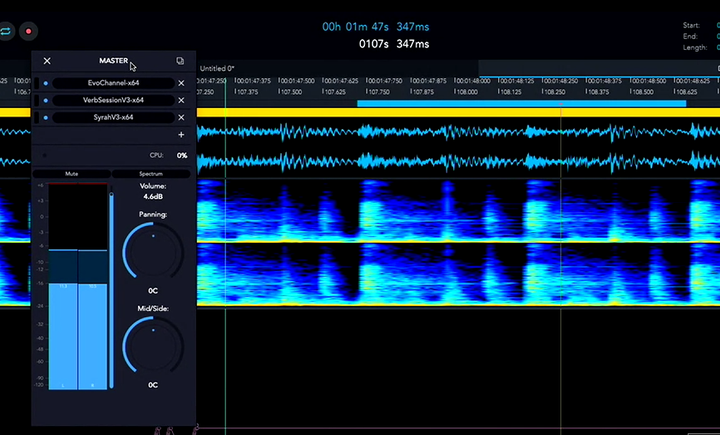Image resolution: width=720 pixels, height=435 pixels.
Task: Switch to the Untitled 0* tab
Action: (216, 68)
